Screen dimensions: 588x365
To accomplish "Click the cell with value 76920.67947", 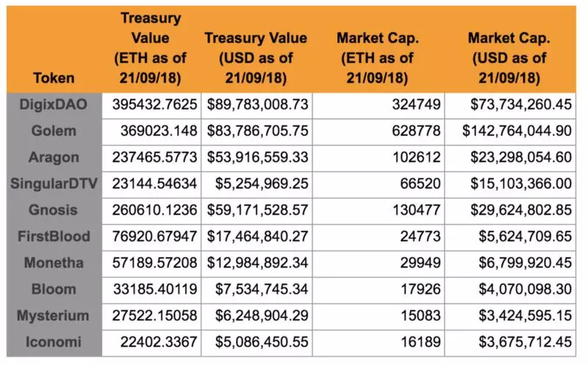I will click(x=151, y=236).
